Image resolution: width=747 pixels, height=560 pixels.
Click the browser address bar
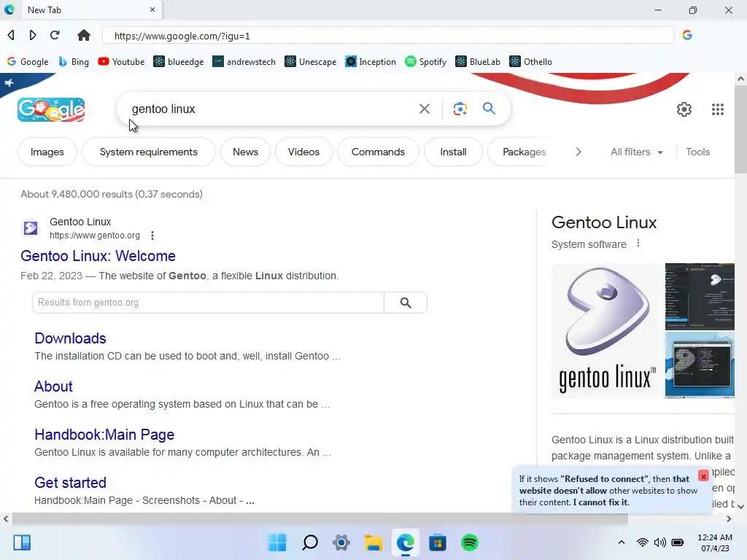[388, 36]
